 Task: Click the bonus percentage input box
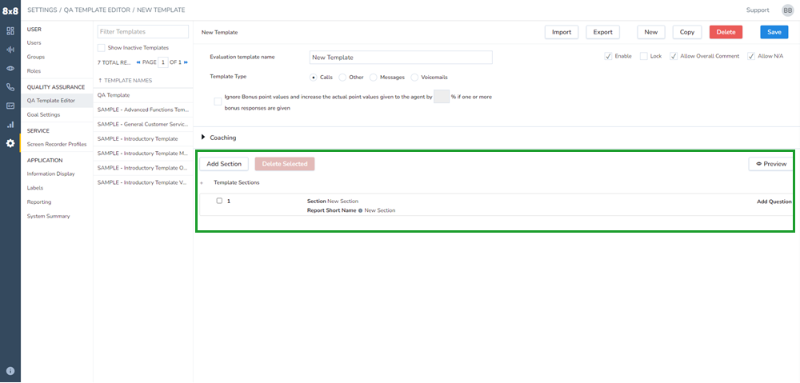(x=441, y=96)
